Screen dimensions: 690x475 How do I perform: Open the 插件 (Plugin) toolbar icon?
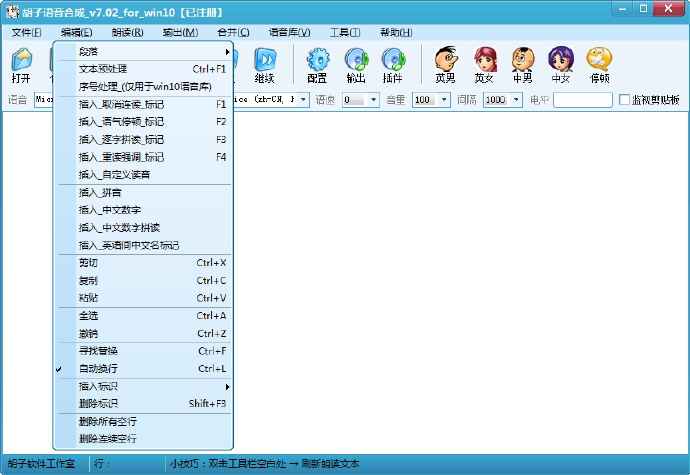tap(393, 62)
